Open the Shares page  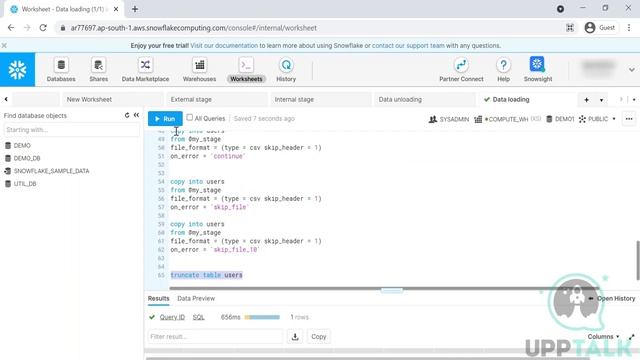[98, 70]
